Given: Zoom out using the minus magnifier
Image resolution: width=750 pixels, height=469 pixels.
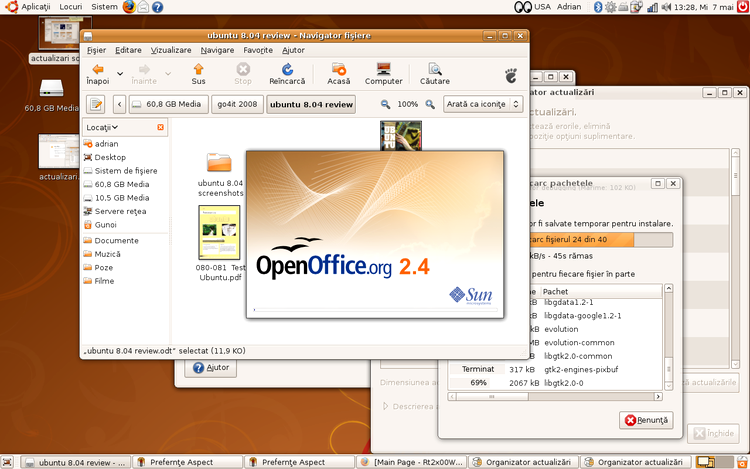Looking at the screenshot, I should 387,104.
